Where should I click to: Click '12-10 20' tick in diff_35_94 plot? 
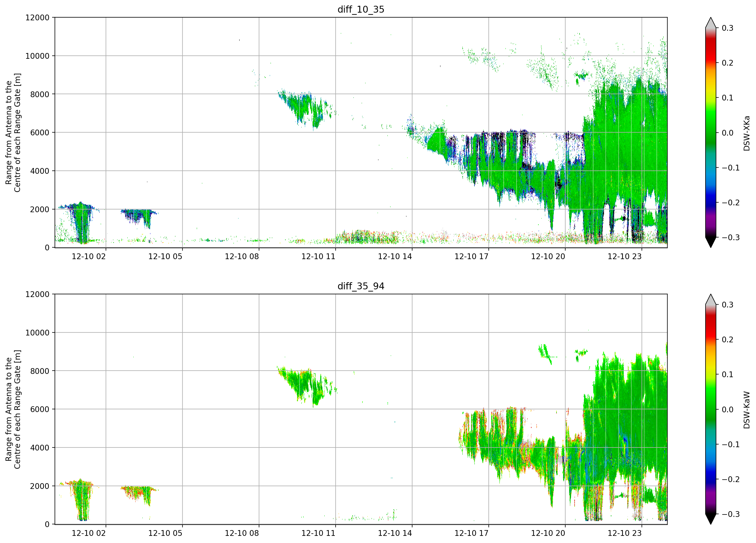pyautogui.click(x=548, y=533)
